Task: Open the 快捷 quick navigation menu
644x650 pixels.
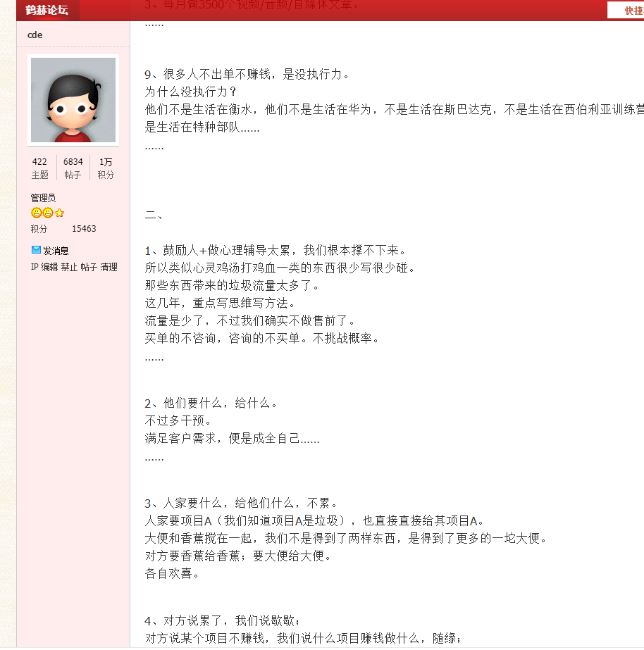Action: click(x=632, y=11)
